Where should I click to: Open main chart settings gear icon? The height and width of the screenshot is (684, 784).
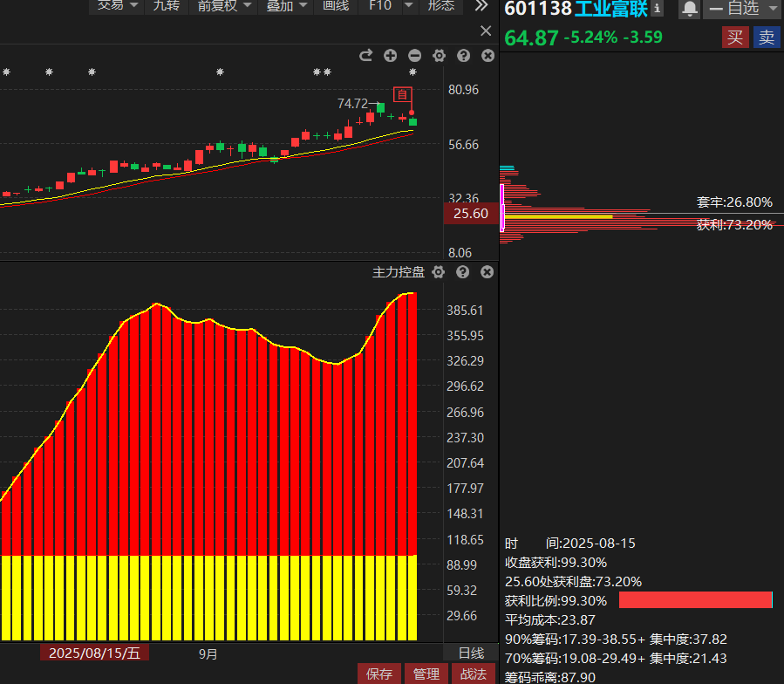pos(439,56)
